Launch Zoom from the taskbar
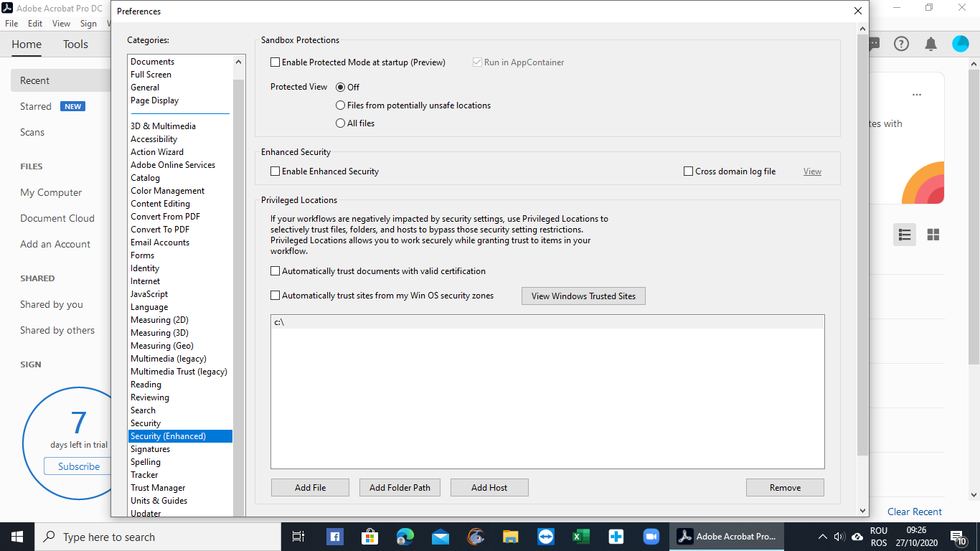The height and width of the screenshot is (551, 980). tap(651, 537)
